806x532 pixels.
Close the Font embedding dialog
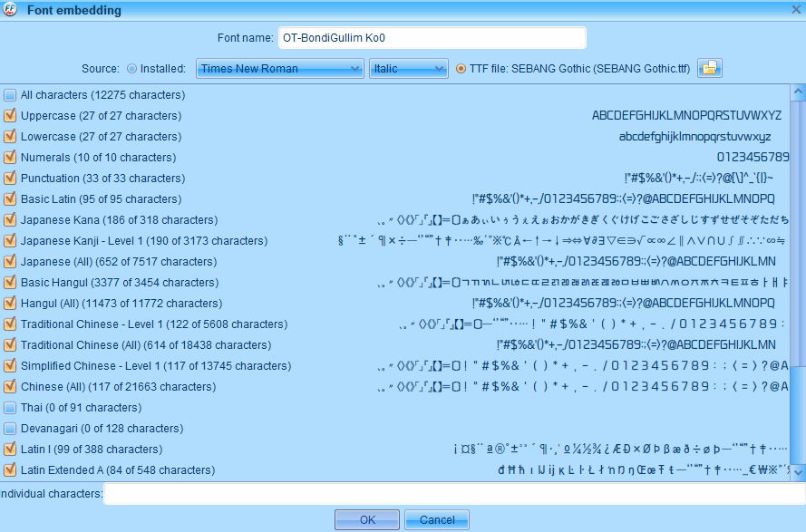[x=796, y=10]
